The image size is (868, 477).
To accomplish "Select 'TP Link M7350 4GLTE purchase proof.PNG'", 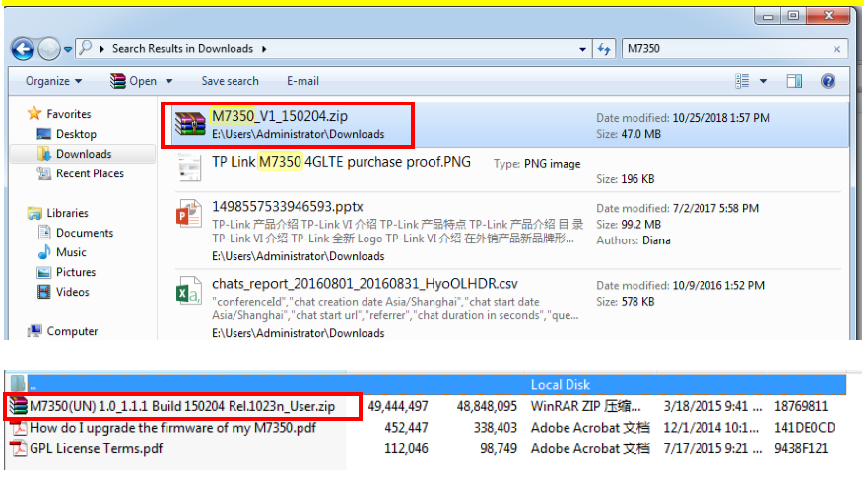I will point(341,162).
